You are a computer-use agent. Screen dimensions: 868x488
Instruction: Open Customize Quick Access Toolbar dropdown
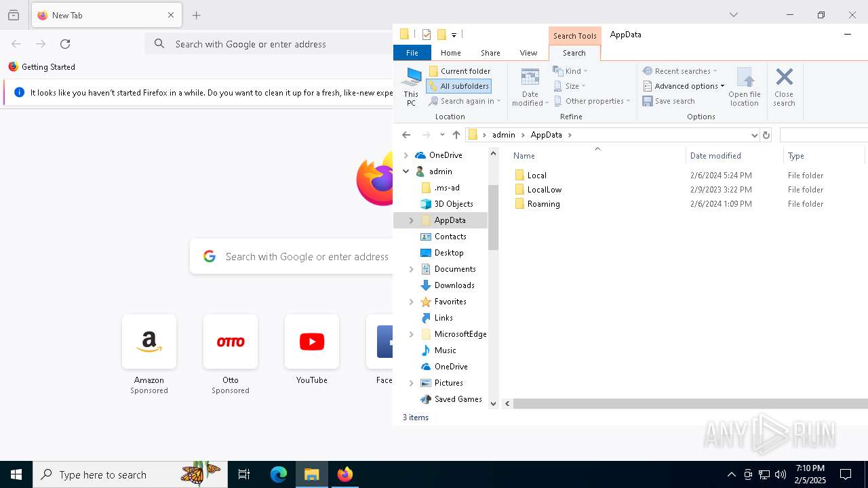pos(454,35)
